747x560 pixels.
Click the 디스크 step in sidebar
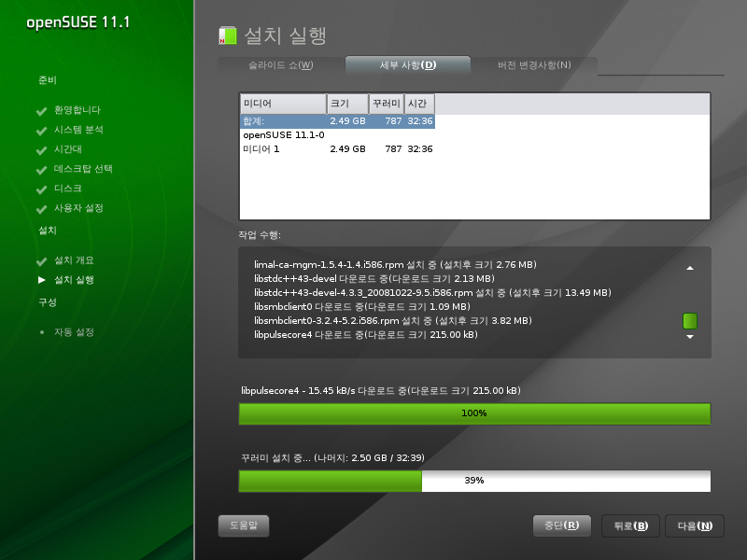click(x=67, y=189)
